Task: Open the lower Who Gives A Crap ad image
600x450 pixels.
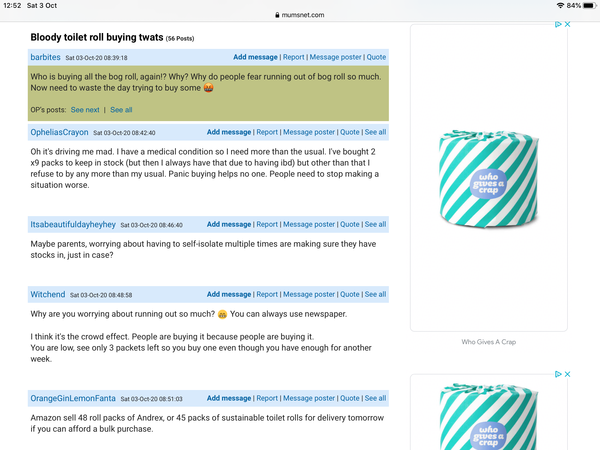Action: click(489, 416)
